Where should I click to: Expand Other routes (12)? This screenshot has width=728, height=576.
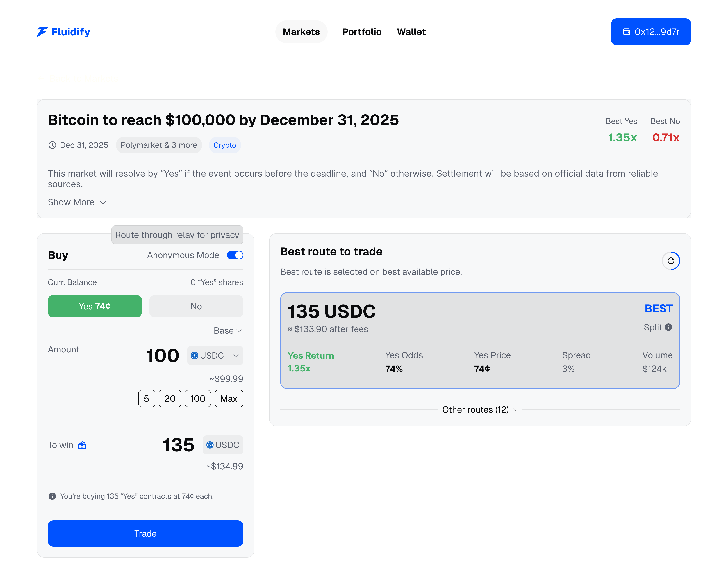pos(480,410)
